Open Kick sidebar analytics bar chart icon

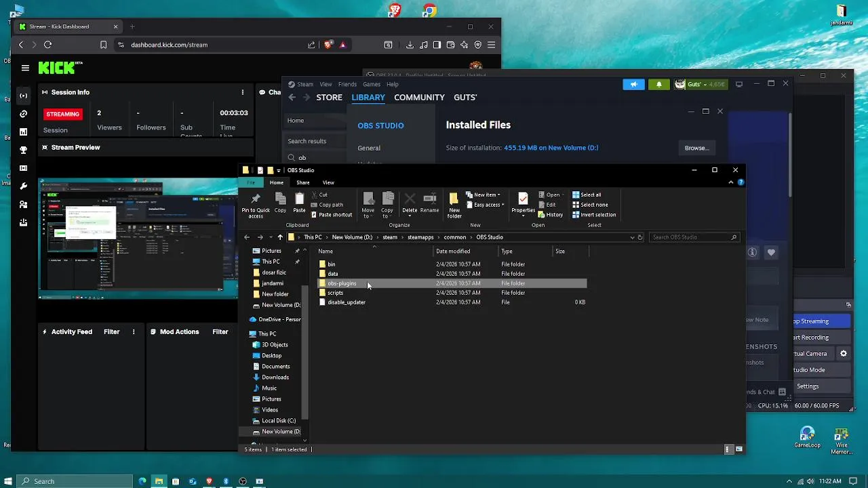coord(24,132)
